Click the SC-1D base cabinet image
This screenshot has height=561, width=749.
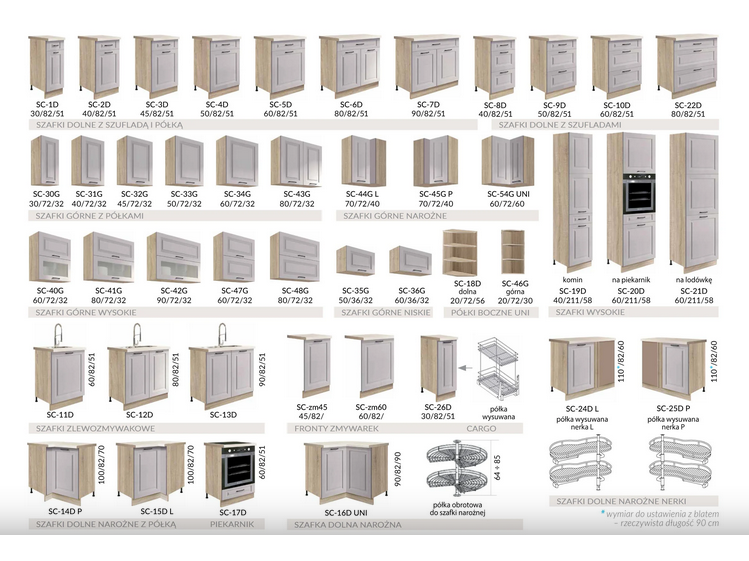tap(46, 65)
